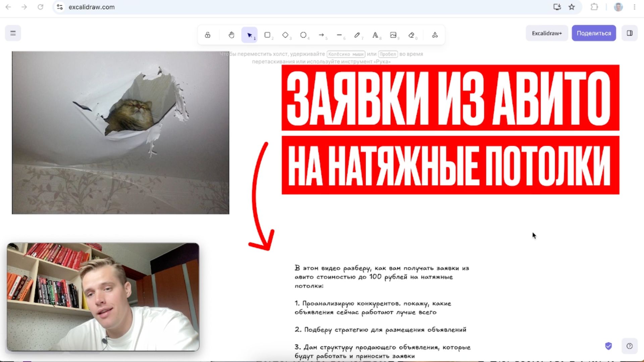Select the Arrow drawing tool
Viewport: 644px width, 362px height.
pos(321,35)
